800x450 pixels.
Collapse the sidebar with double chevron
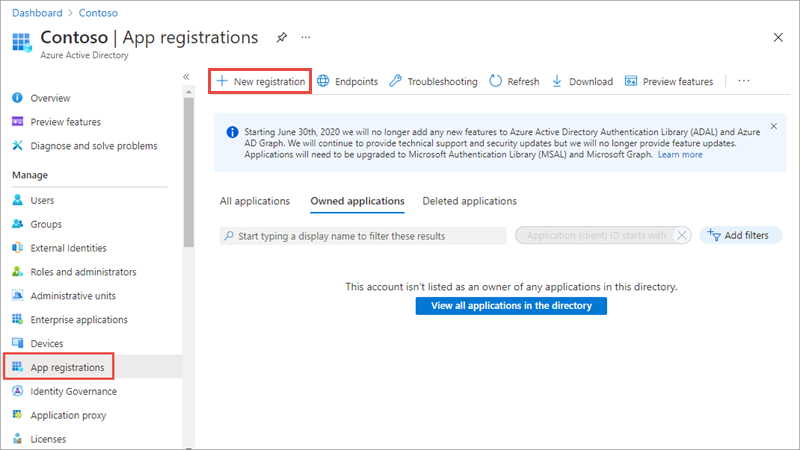pos(186,77)
